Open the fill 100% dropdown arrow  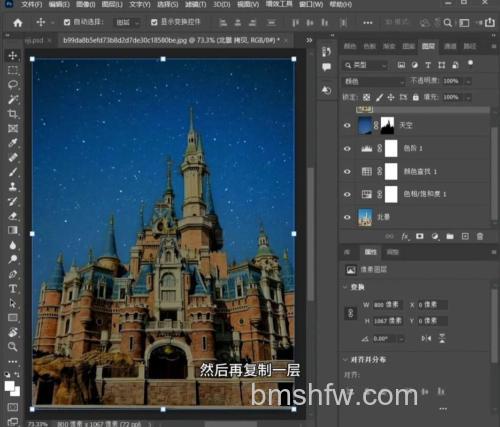click(468, 97)
